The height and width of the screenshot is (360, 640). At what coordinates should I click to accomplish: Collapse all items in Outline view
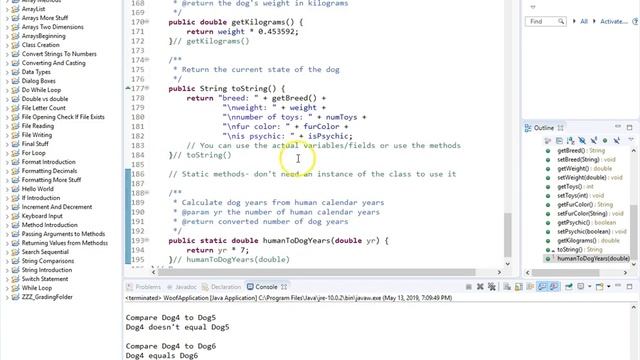559,140
